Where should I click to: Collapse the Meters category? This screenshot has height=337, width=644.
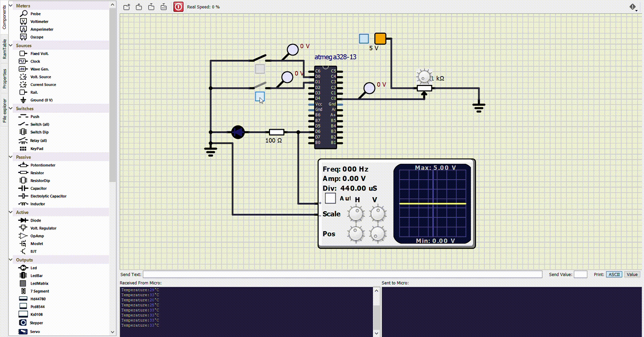coord(11,5)
